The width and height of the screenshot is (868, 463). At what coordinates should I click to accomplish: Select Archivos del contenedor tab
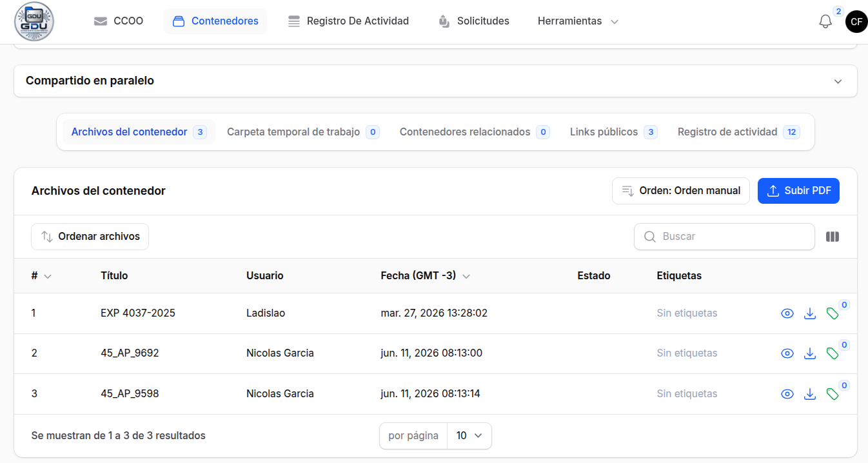pos(139,132)
